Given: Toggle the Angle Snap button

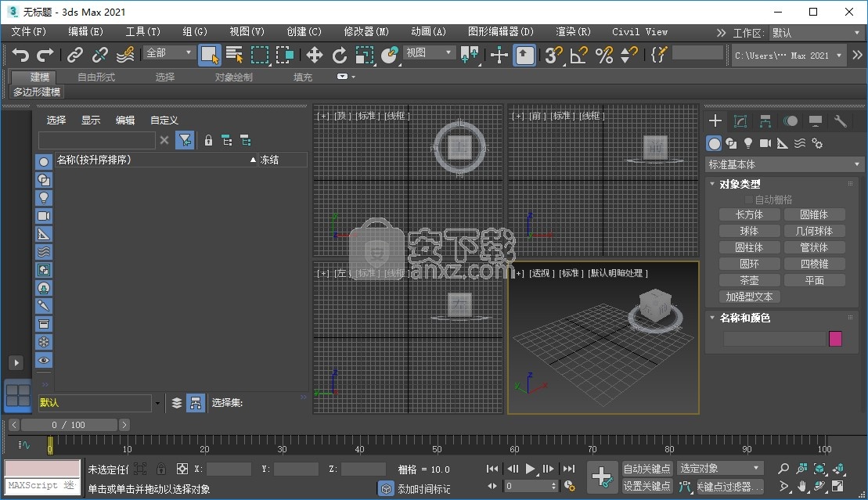Looking at the screenshot, I should pos(578,55).
